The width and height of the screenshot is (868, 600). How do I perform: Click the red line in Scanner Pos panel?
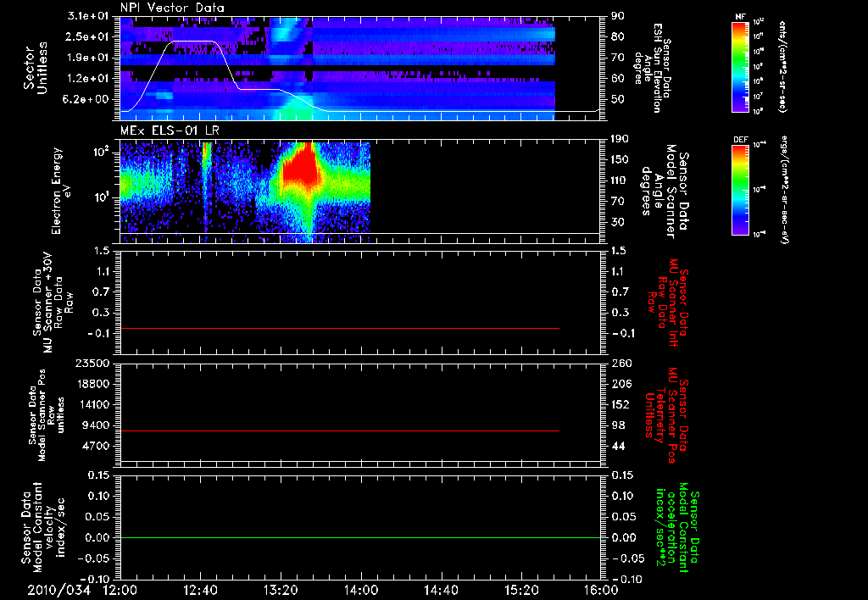click(x=340, y=431)
